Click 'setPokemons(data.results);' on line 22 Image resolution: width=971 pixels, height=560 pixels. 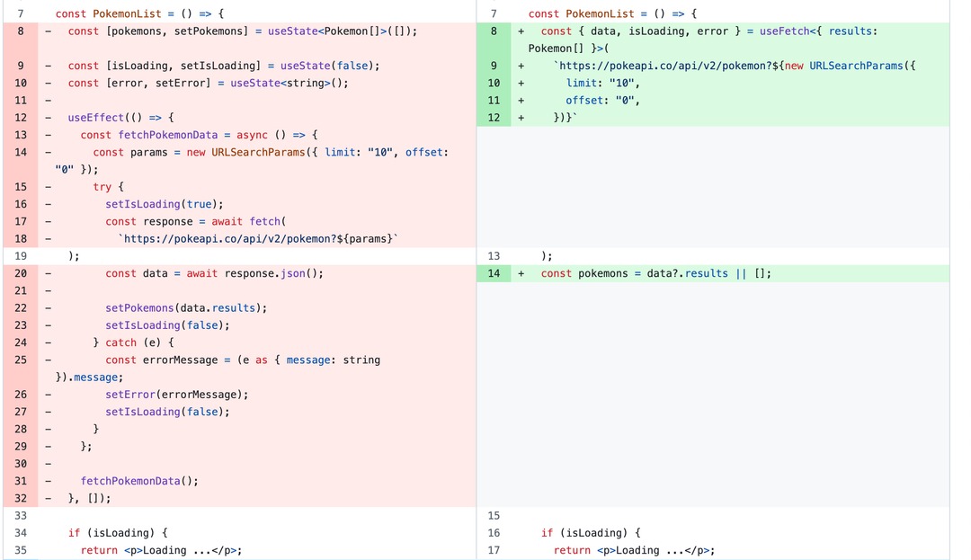point(186,308)
